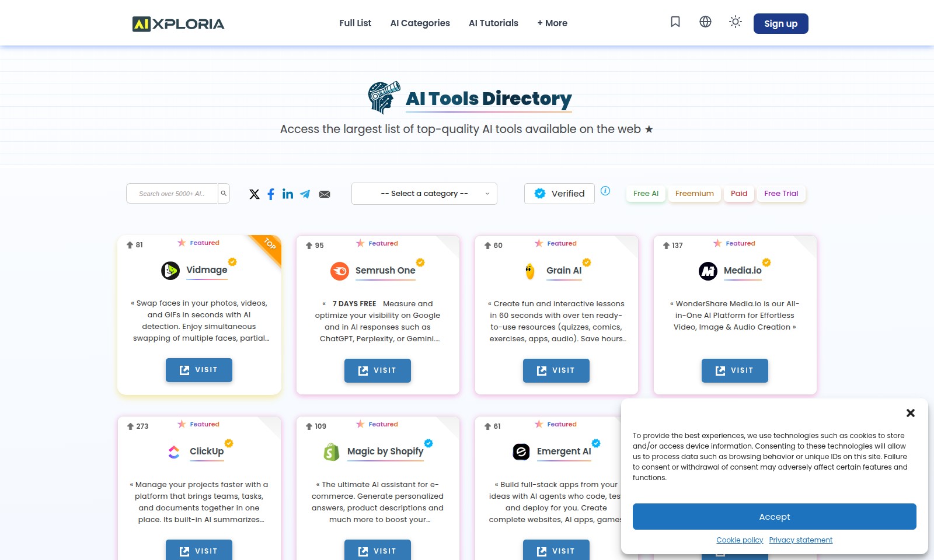Click Vidmage verified badge
Screen dimensions: 934x560
point(232,262)
